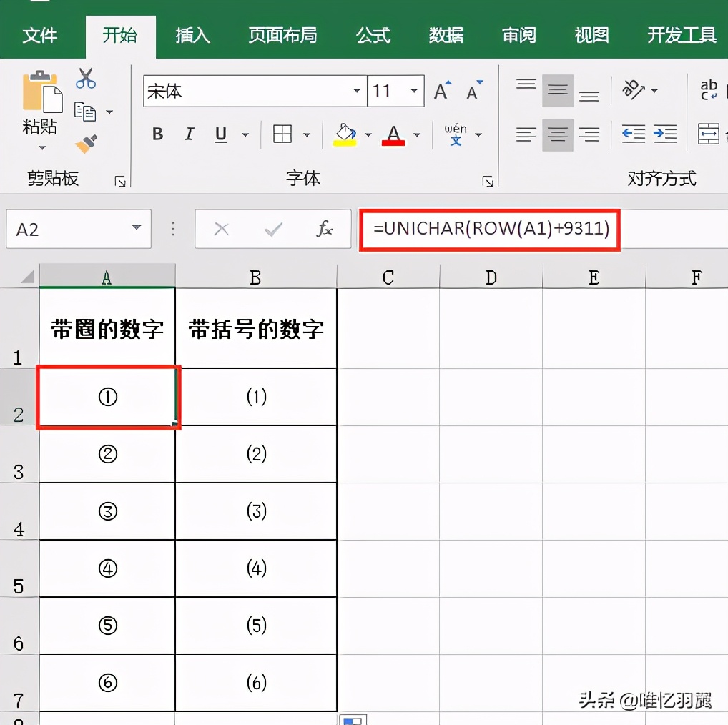Viewport: 728px width, 725px height.
Task: Click the Merge and Center icon
Action: (709, 134)
